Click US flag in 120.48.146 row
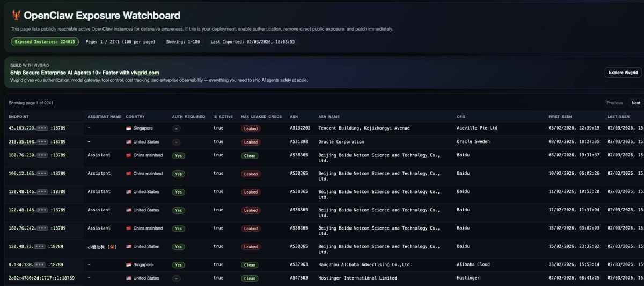This screenshot has width=644, height=286. (129, 210)
